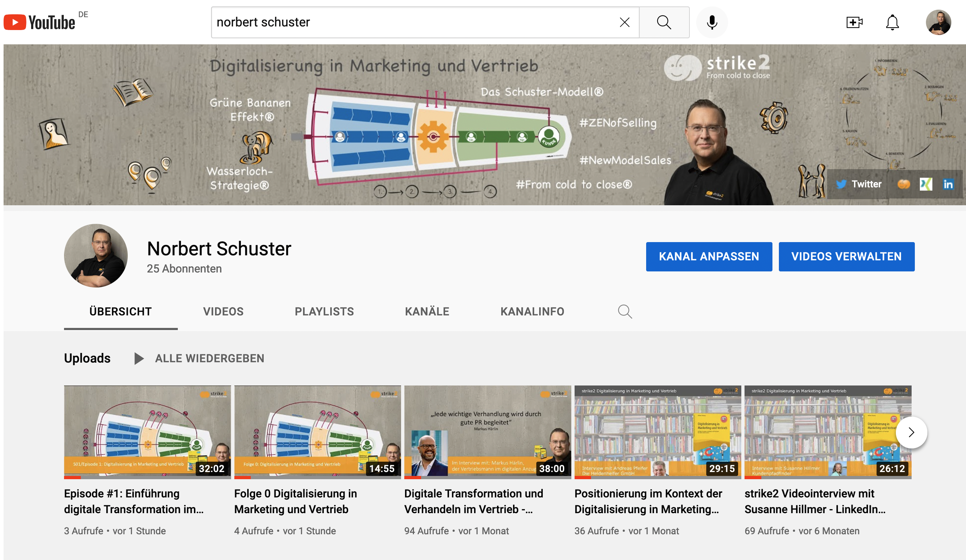Click '94 Aufrufe • vor 1 Monat' text

click(457, 531)
